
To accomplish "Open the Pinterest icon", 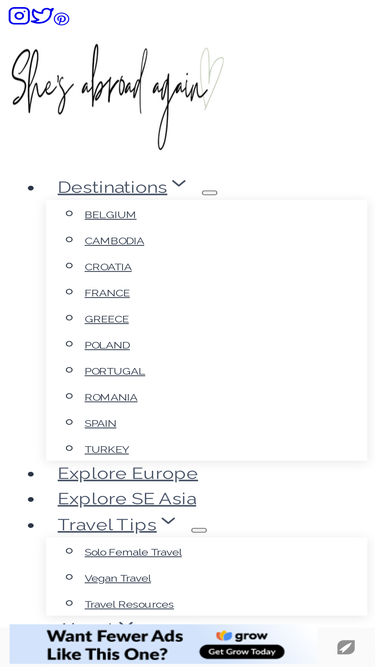I will 62,19.
